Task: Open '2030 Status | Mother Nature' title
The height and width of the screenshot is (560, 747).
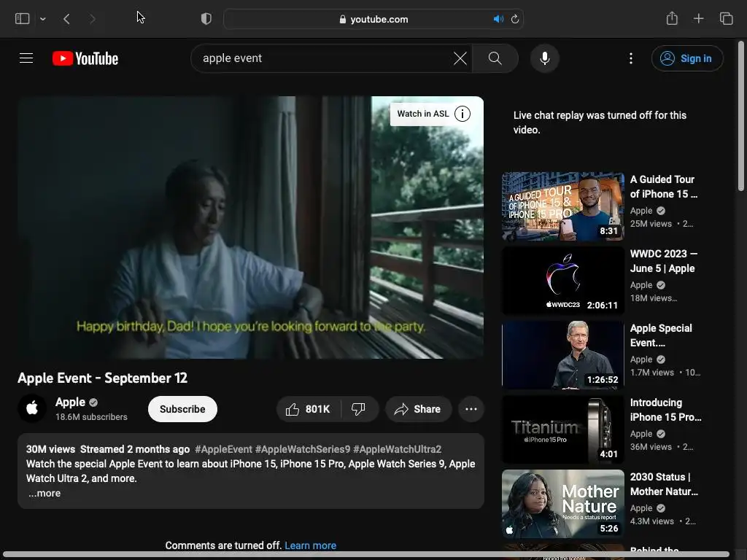Action: click(x=664, y=484)
